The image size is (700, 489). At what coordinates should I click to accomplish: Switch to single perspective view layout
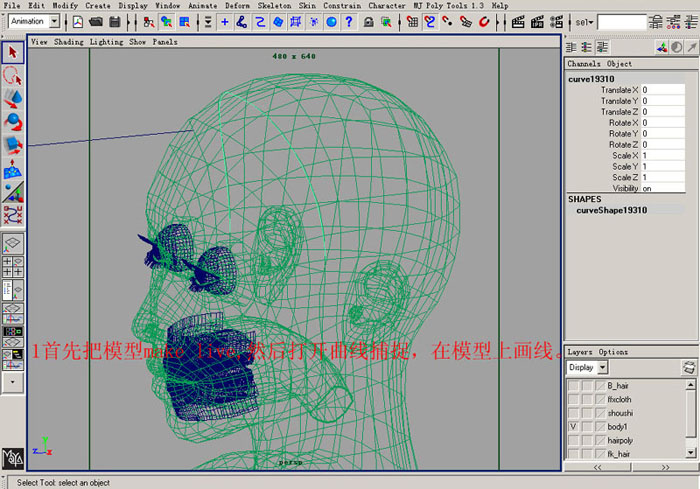tap(12, 243)
